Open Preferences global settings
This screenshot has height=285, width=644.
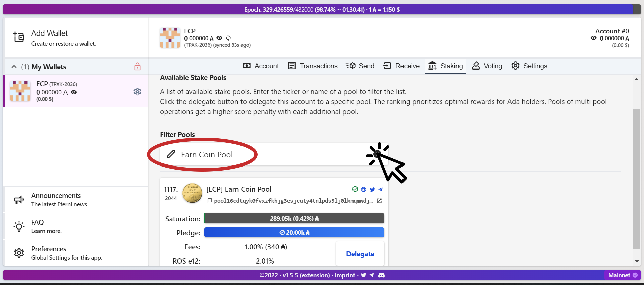tap(76, 253)
